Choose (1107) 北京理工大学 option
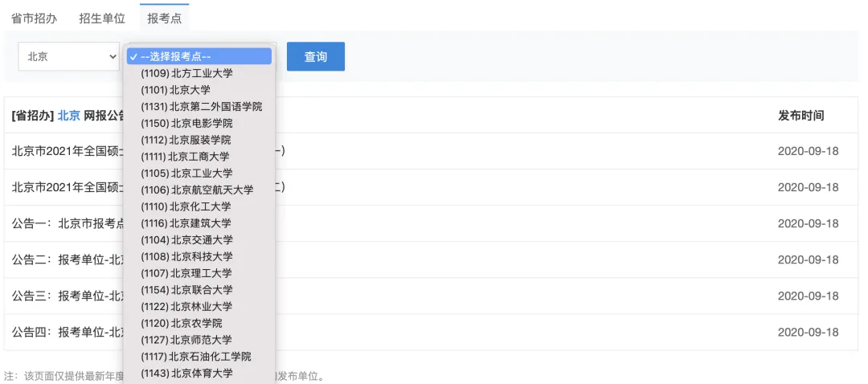 (x=199, y=273)
